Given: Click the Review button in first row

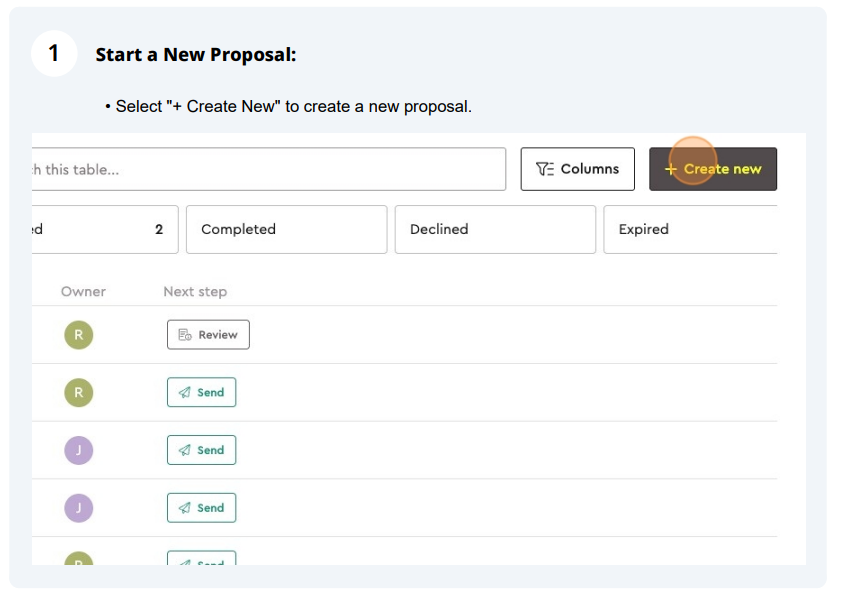Looking at the screenshot, I should (208, 335).
